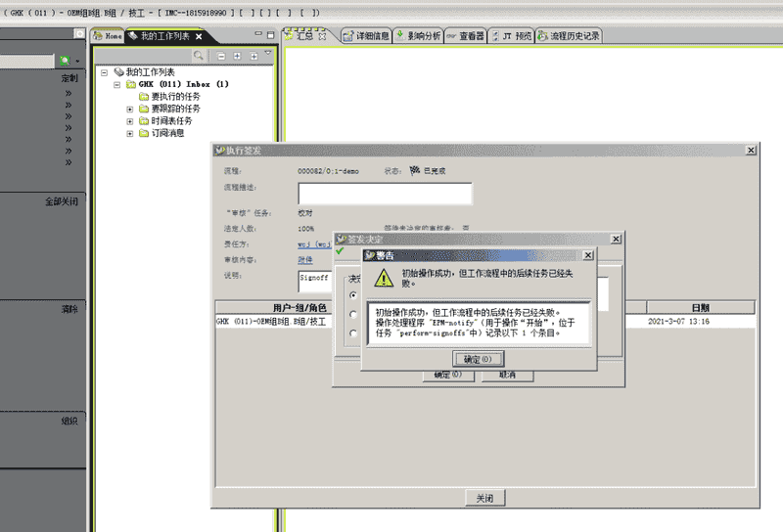783x532 pixels.
Task: Close the 我的工作列表 tab with its X
Action: tap(199, 36)
